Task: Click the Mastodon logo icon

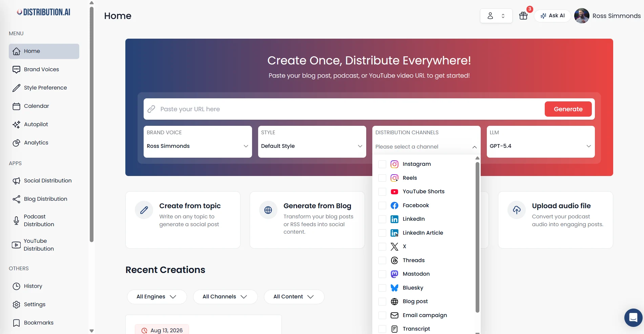Action: (x=394, y=274)
